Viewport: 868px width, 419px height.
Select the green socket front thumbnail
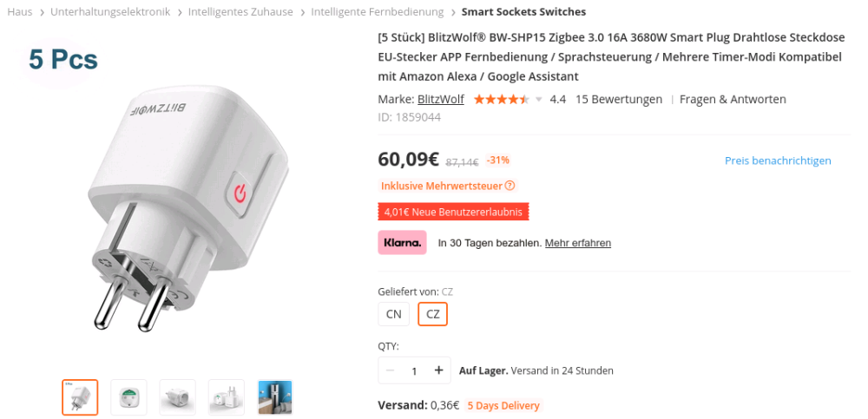click(x=128, y=396)
